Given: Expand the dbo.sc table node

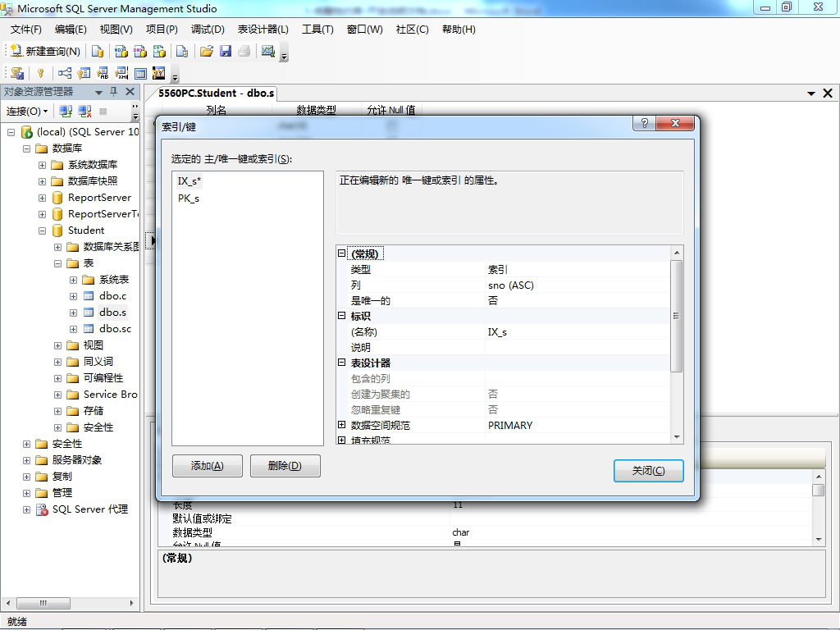Looking at the screenshot, I should (73, 330).
